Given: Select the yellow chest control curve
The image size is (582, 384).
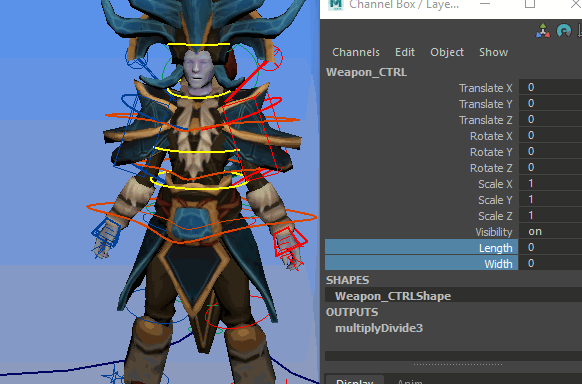Looking at the screenshot, I should (196, 151).
